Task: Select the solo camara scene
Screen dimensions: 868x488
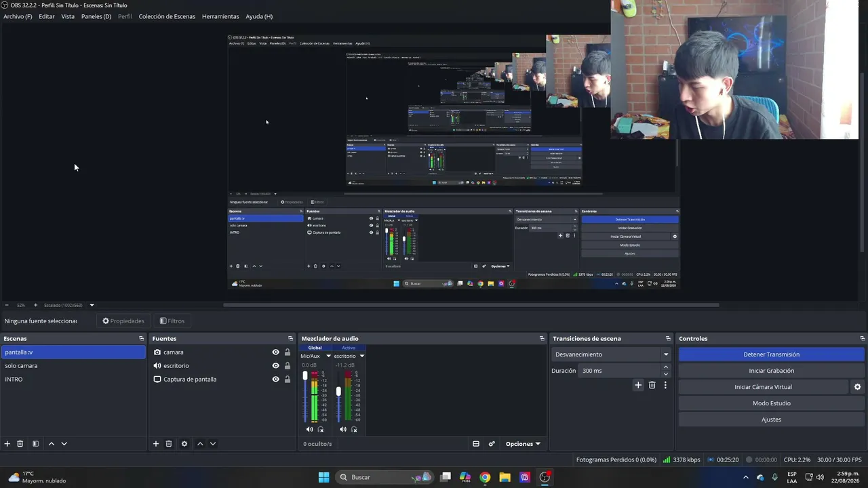Action: [73, 366]
